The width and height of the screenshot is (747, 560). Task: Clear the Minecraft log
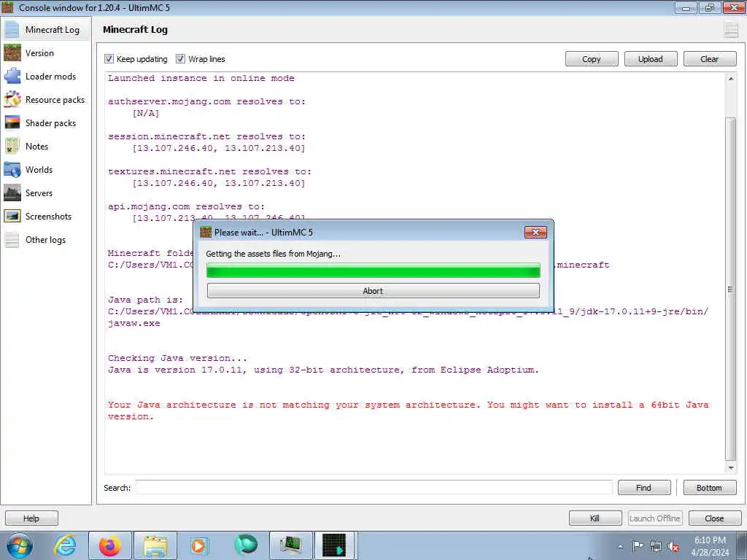click(709, 59)
